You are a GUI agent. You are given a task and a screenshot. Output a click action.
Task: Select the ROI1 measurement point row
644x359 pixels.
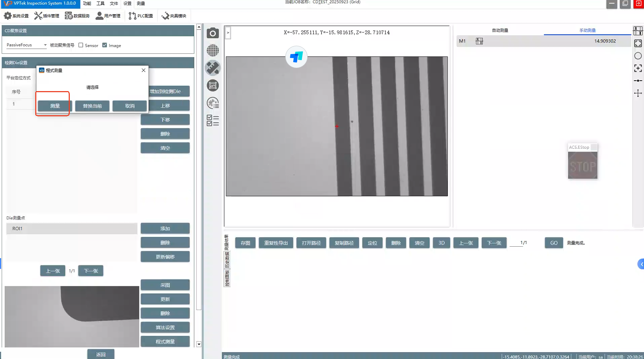[x=72, y=229]
